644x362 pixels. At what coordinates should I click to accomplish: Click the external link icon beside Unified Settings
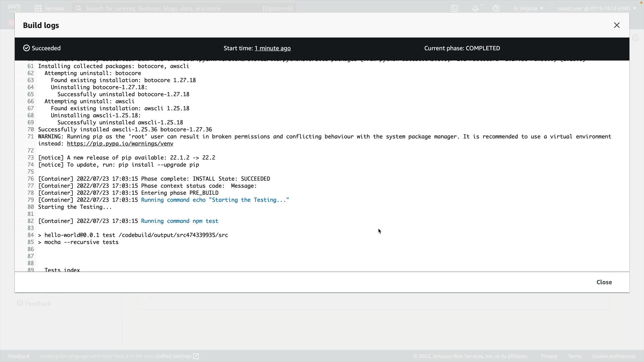point(196,356)
